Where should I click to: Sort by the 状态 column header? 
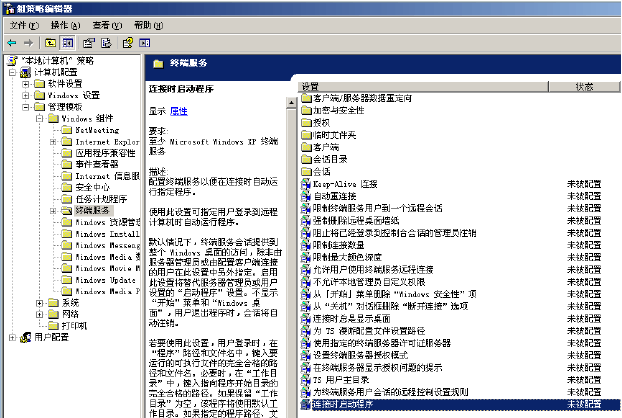[x=584, y=86]
